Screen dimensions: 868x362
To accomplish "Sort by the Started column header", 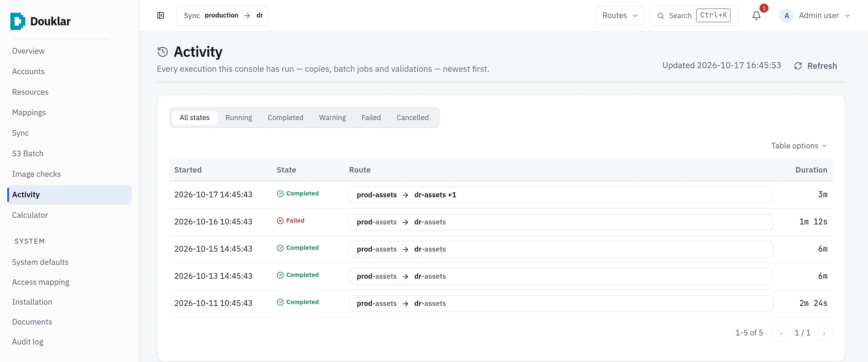I will coord(188,170).
